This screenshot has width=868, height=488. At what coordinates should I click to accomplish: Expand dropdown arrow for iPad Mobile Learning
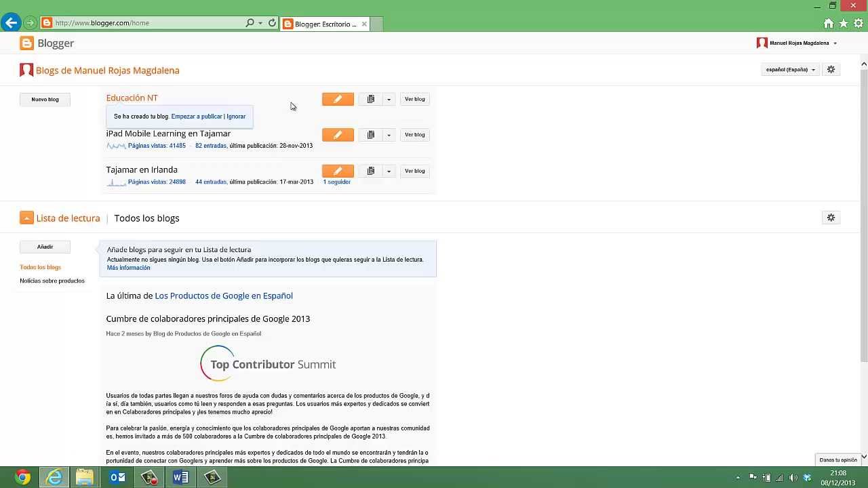(389, 135)
